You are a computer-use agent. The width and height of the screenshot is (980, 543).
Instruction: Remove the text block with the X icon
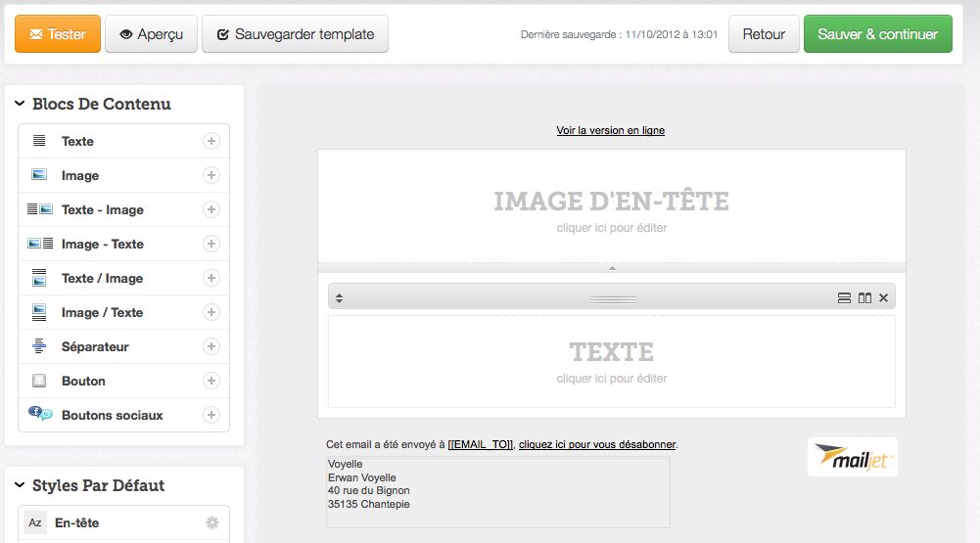[x=883, y=297]
